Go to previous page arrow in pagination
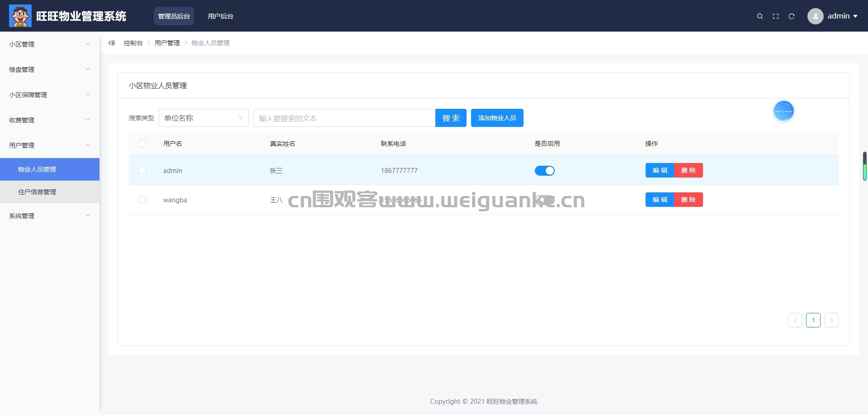This screenshot has height=415, width=868. [795, 320]
